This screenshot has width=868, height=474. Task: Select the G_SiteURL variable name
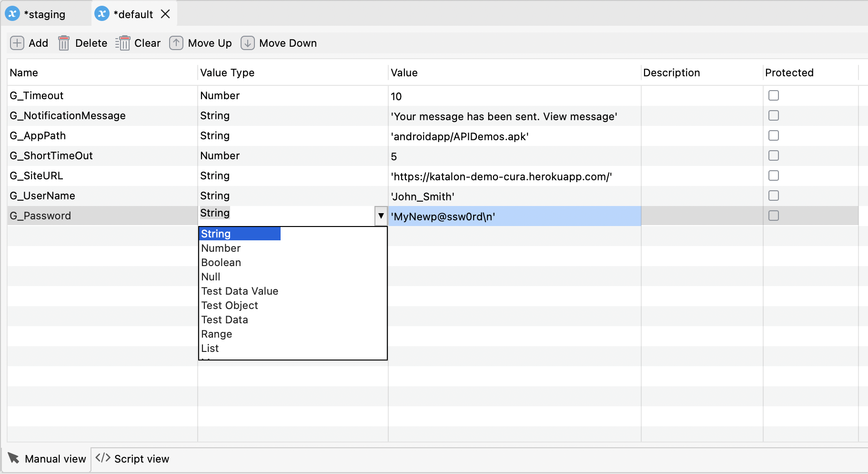tap(36, 175)
